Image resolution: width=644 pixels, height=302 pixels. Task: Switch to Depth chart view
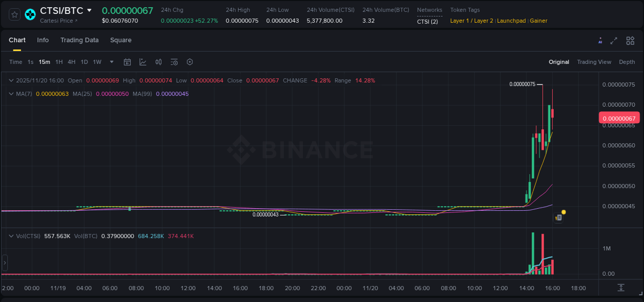pos(626,62)
